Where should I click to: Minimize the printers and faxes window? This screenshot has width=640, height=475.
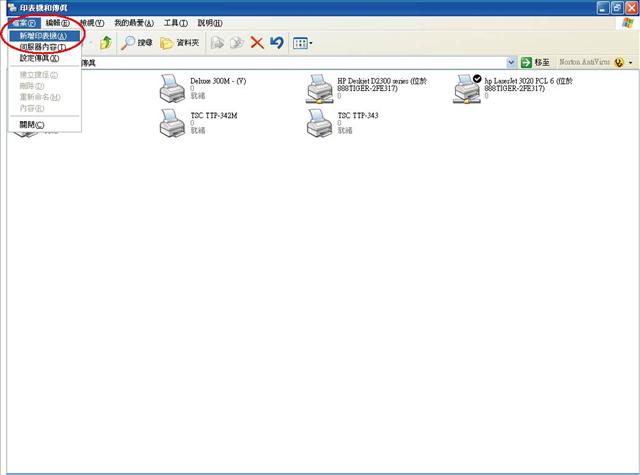tap(603, 8)
